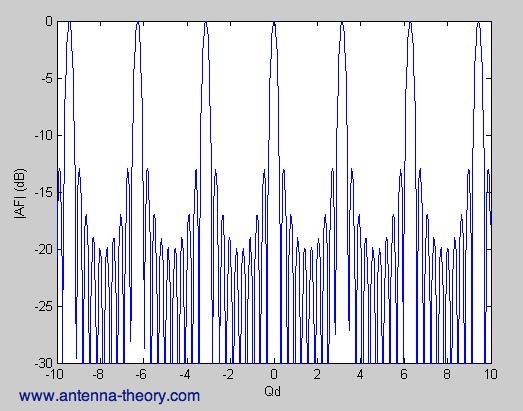The width and height of the screenshot is (523, 411).
Task: Click the y-axis tick label -15
Action: click(x=44, y=192)
